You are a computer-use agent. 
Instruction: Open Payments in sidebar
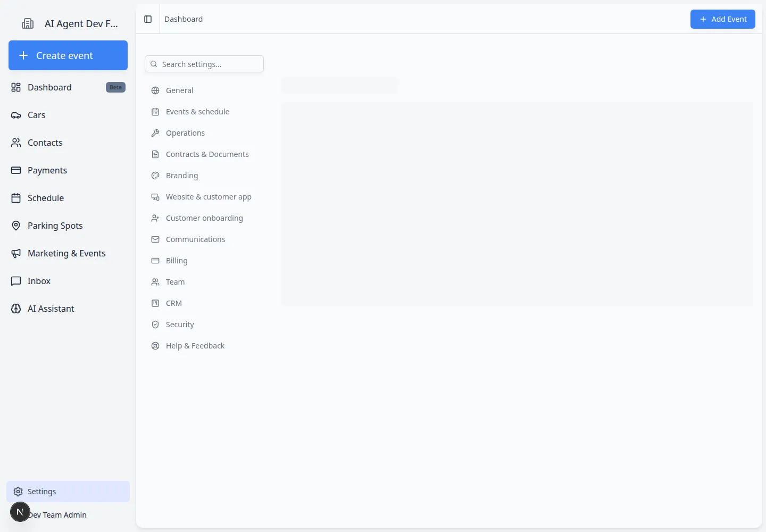click(68, 170)
